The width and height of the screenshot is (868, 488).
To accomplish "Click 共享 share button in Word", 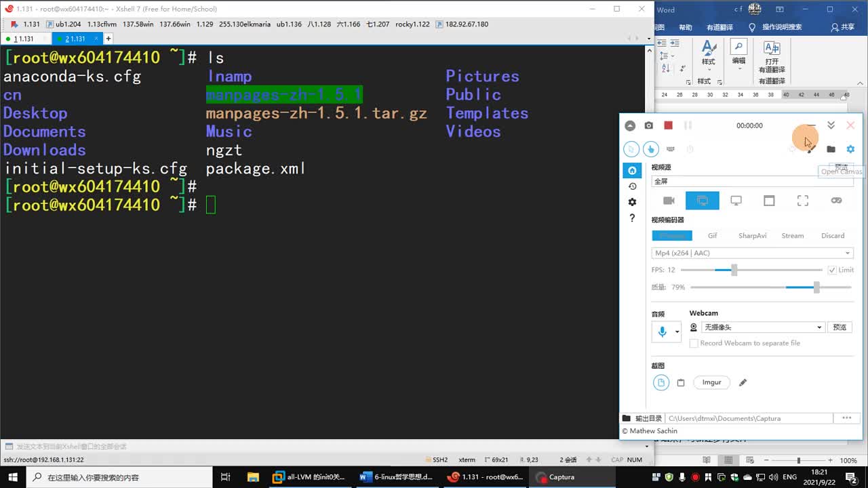I will 843,27.
